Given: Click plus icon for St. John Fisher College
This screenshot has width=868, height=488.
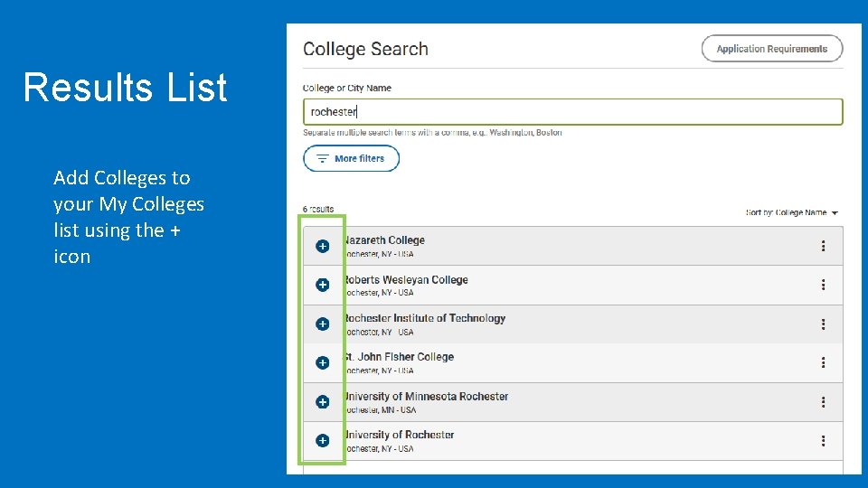Looking at the screenshot, I should pos(322,362).
